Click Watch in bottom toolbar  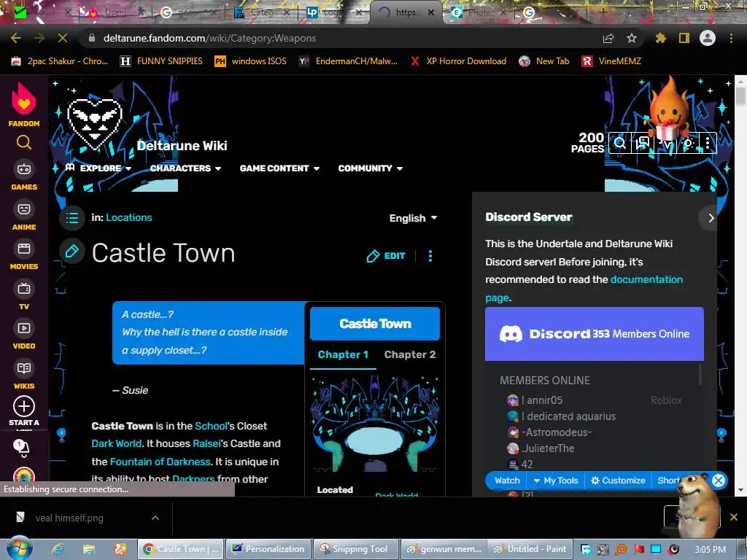click(x=507, y=481)
